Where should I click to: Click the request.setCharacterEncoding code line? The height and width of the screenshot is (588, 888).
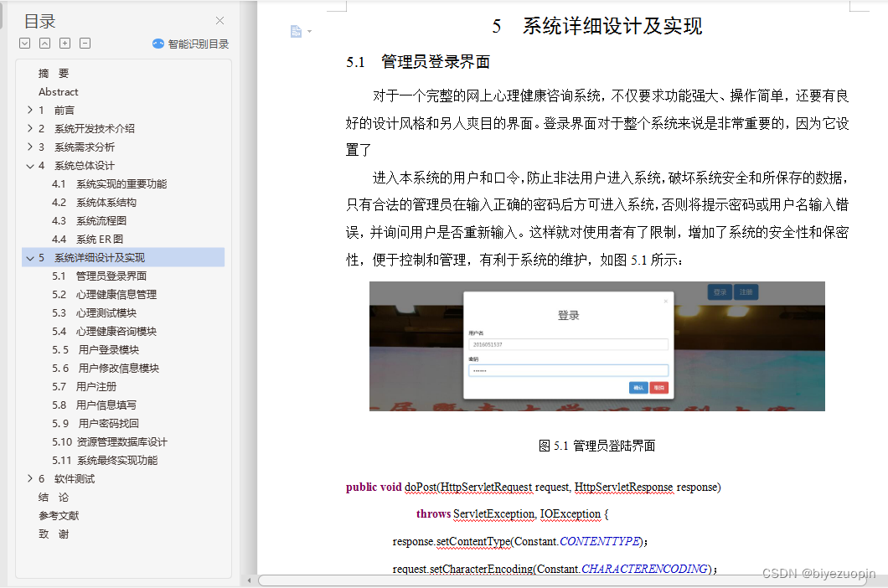[x=555, y=569]
